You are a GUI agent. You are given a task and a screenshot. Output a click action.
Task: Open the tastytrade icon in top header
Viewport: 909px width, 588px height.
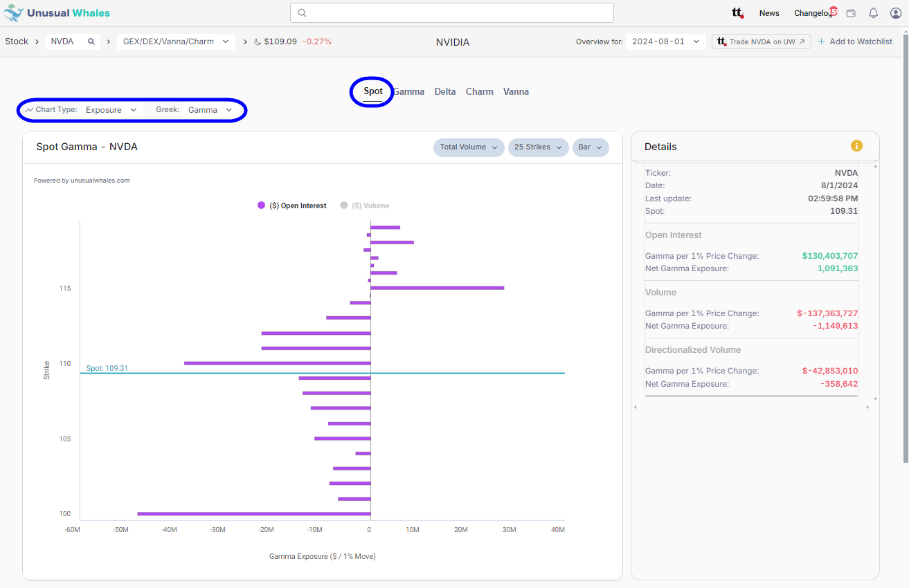point(738,12)
